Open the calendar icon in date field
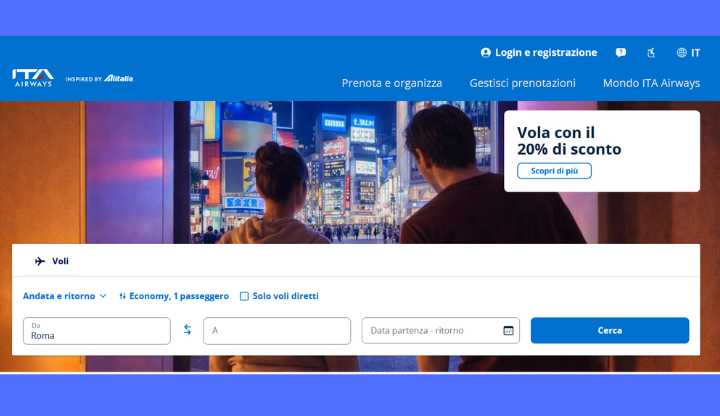Viewport: 720px width, 416px height. pyautogui.click(x=508, y=331)
